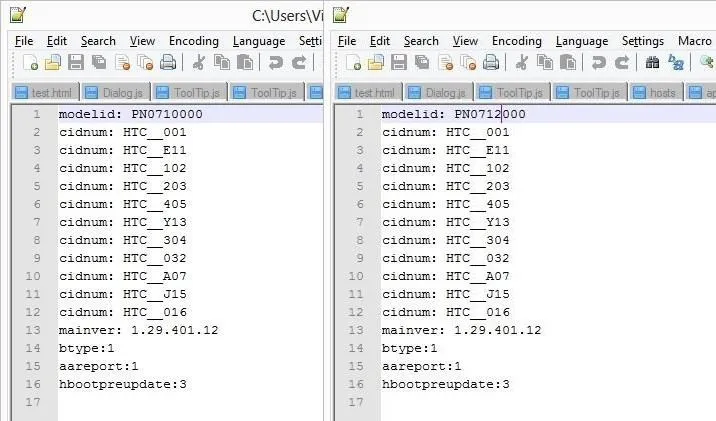Click Copy icon in right window toolbar
Viewport: 716px width, 421px height.
(x=545, y=62)
